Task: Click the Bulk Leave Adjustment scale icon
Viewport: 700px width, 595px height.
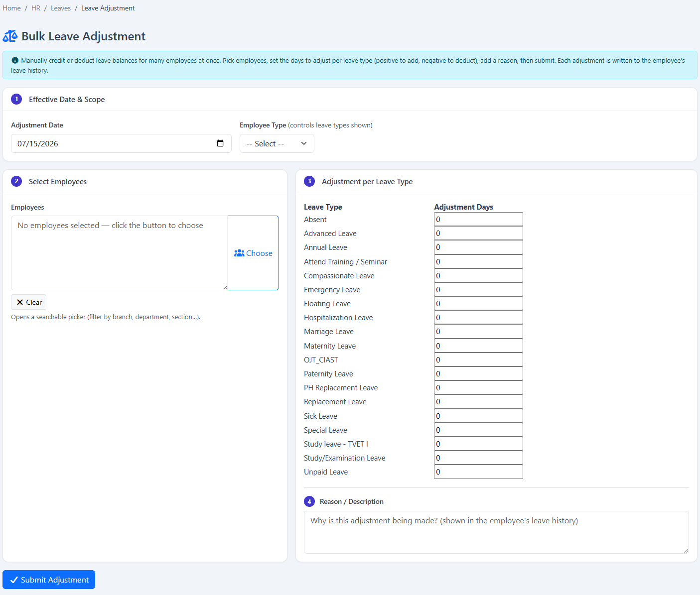Action: (10, 36)
